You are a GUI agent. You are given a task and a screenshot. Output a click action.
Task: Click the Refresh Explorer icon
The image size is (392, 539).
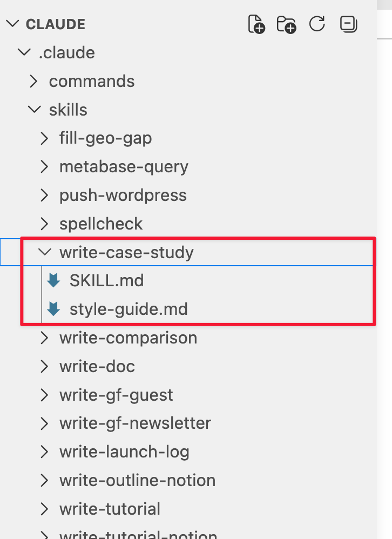click(317, 24)
